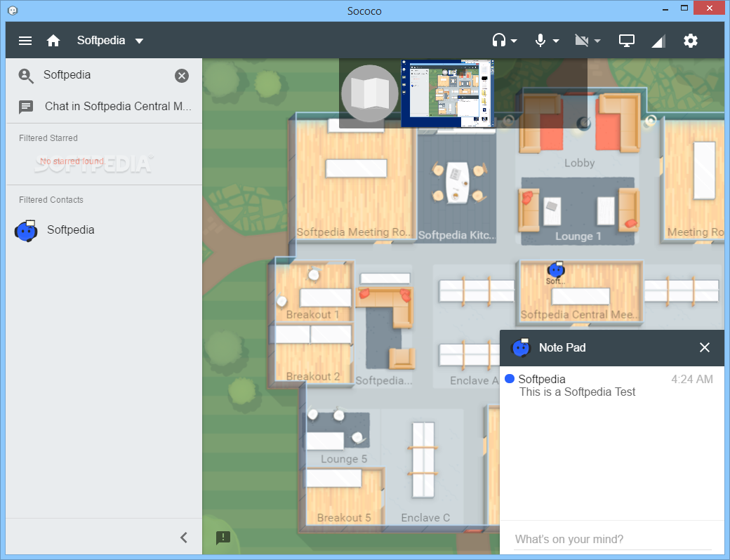Go to the home icon
The width and height of the screenshot is (730, 560).
(53, 41)
